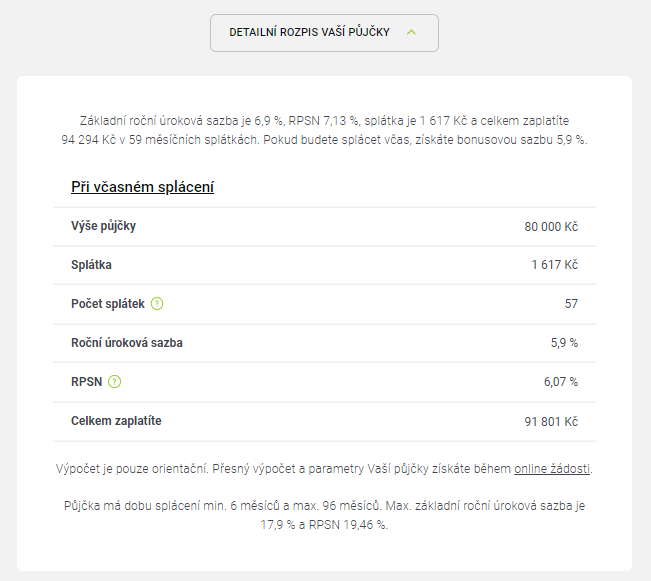Open help icon next to RPSN
The width and height of the screenshot is (651, 581).
pyautogui.click(x=115, y=382)
